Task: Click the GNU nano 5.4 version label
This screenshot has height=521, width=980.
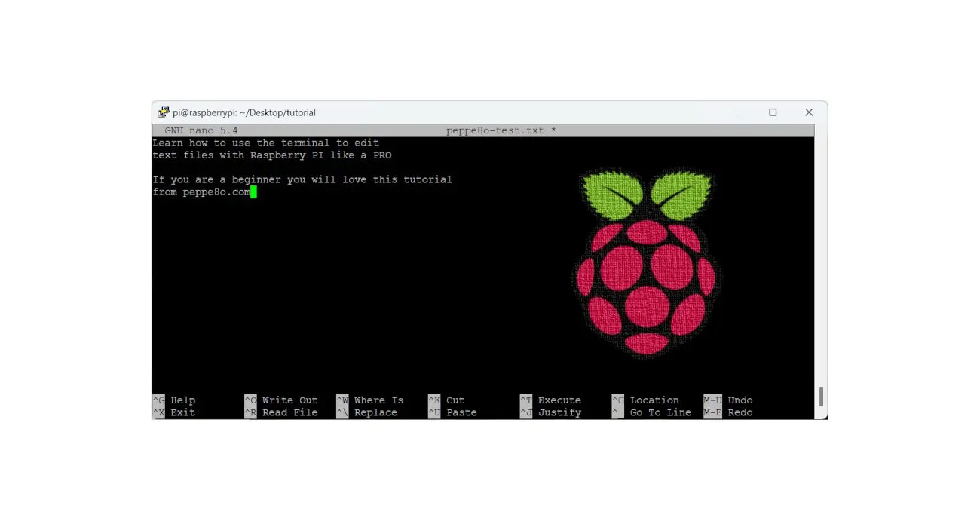Action: click(200, 130)
